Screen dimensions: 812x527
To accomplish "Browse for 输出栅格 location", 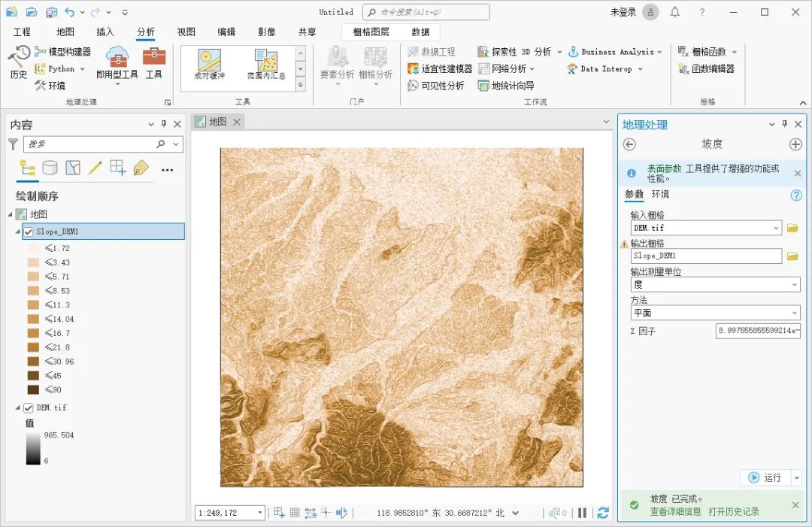I will click(792, 256).
